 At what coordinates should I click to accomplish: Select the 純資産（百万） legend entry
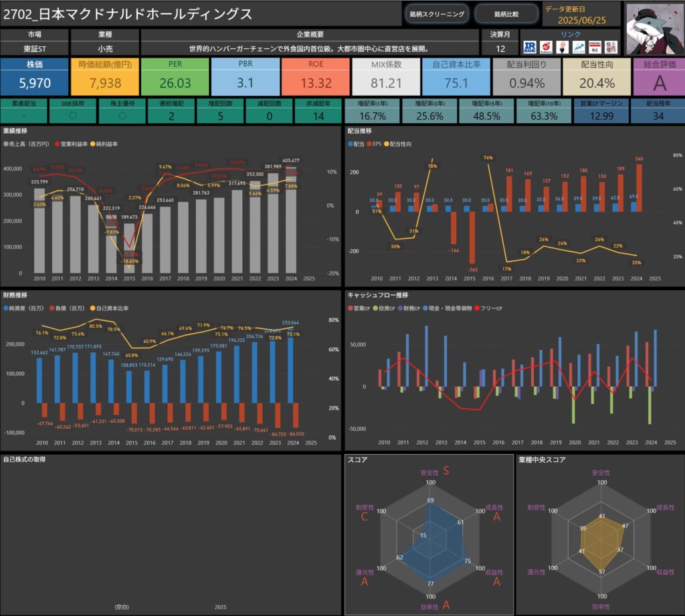[x=24, y=308]
